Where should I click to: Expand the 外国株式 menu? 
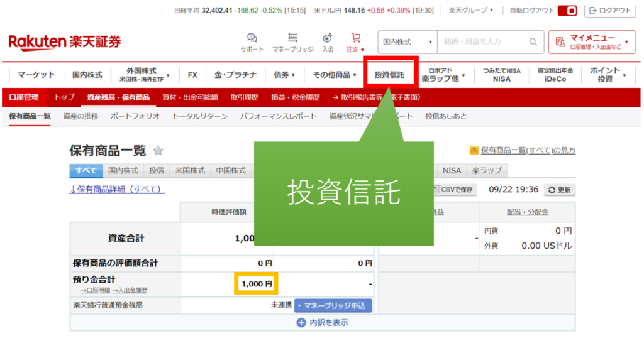144,75
